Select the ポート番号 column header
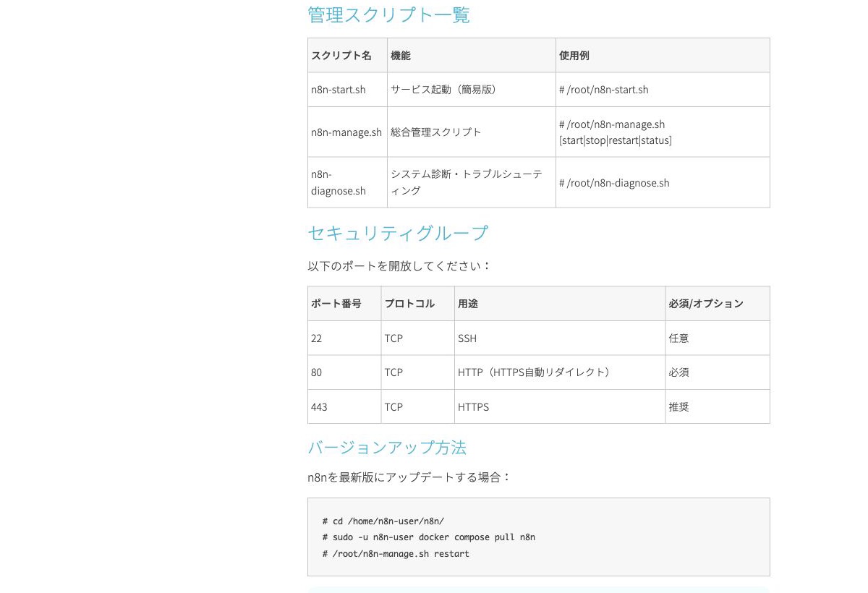This screenshot has width=868, height=593. click(x=344, y=304)
